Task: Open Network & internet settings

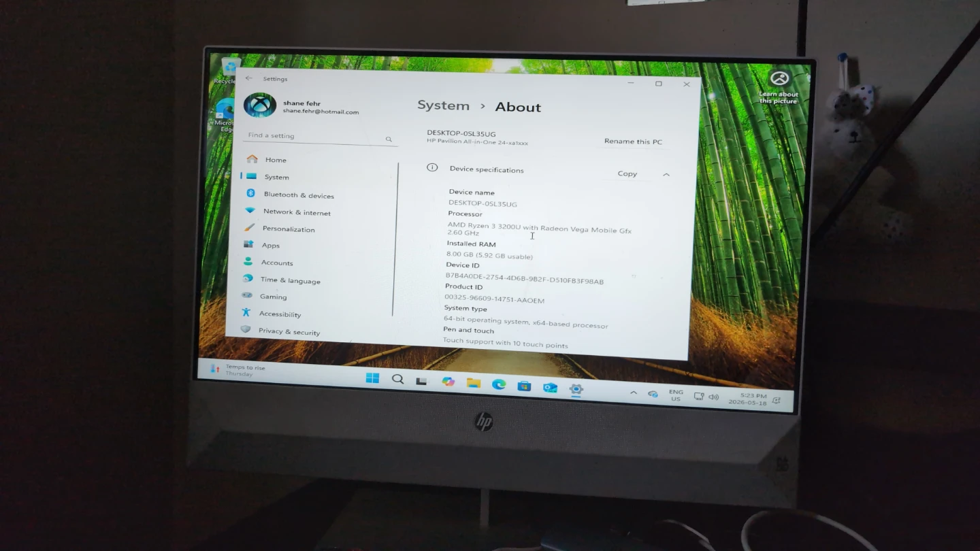Action: click(x=296, y=212)
